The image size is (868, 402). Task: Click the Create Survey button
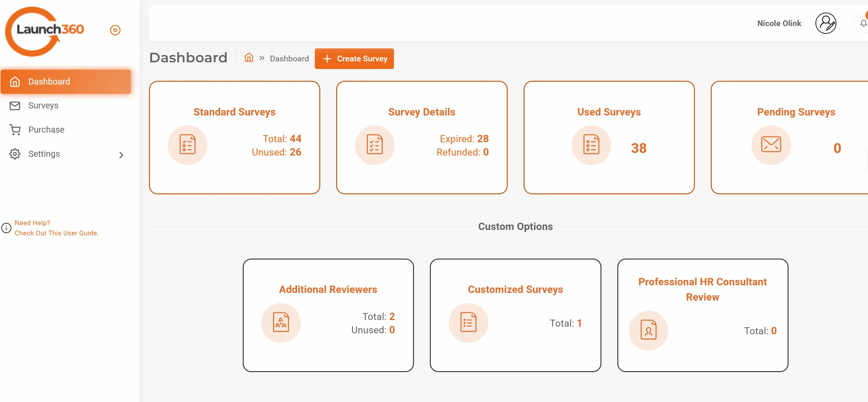(354, 59)
